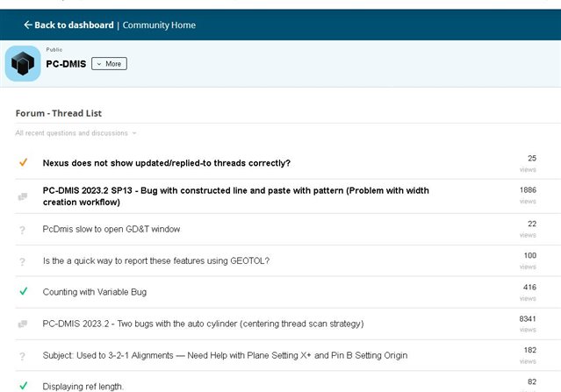Click the 100 views count
Viewport: 561px width, 392px height.
coord(530,255)
